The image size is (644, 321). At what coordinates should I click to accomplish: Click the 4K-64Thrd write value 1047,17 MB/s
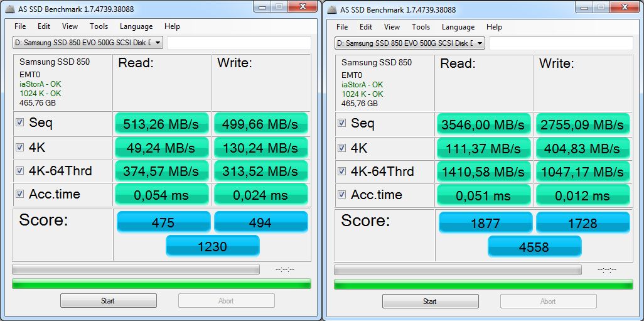coord(583,171)
